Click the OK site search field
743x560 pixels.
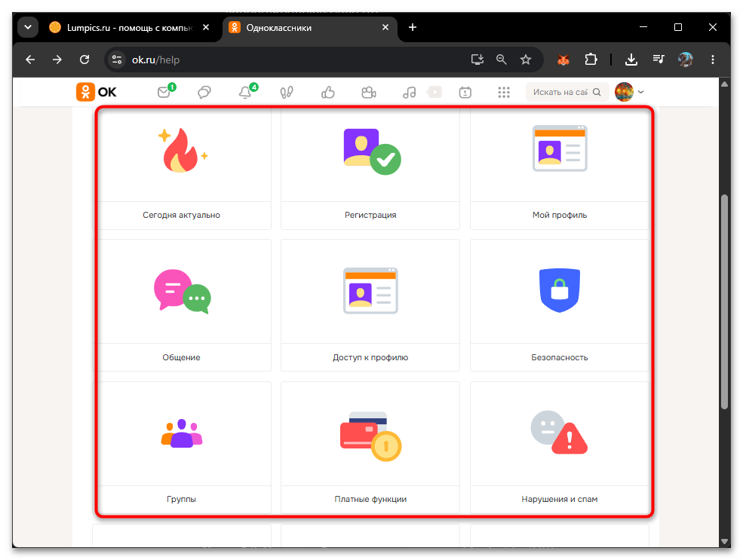(567, 92)
